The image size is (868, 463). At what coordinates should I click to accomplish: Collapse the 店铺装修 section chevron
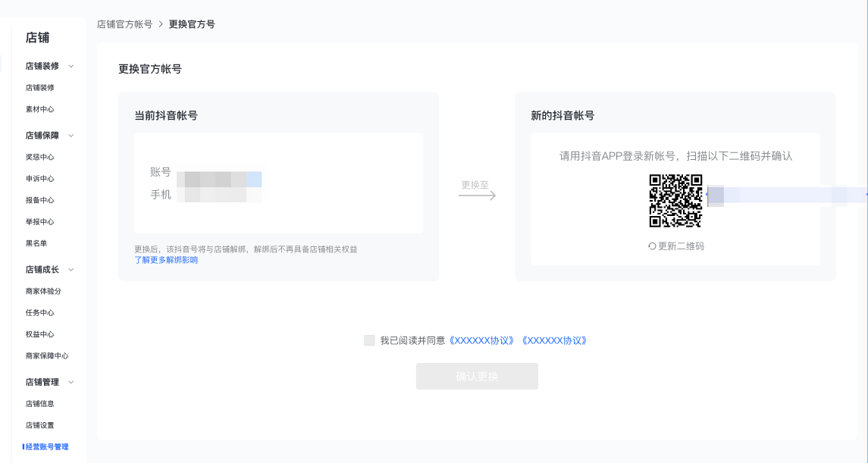coord(71,66)
